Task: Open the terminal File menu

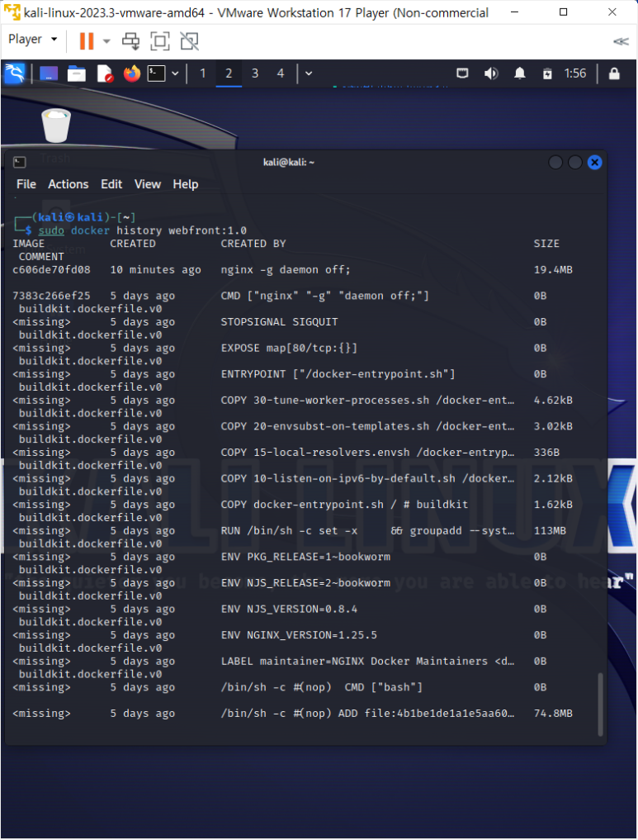Action: (26, 184)
